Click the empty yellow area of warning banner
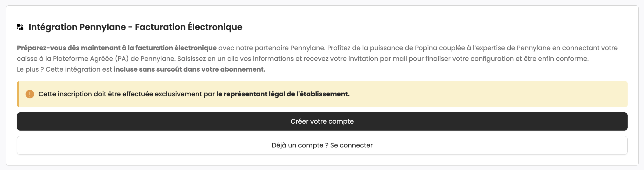The image size is (644, 170). coord(484,94)
